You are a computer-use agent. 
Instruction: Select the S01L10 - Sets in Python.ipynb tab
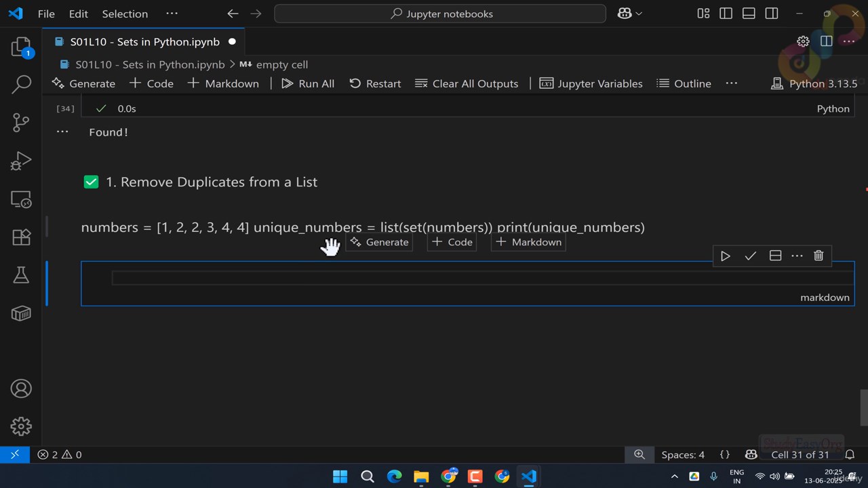coord(144,41)
